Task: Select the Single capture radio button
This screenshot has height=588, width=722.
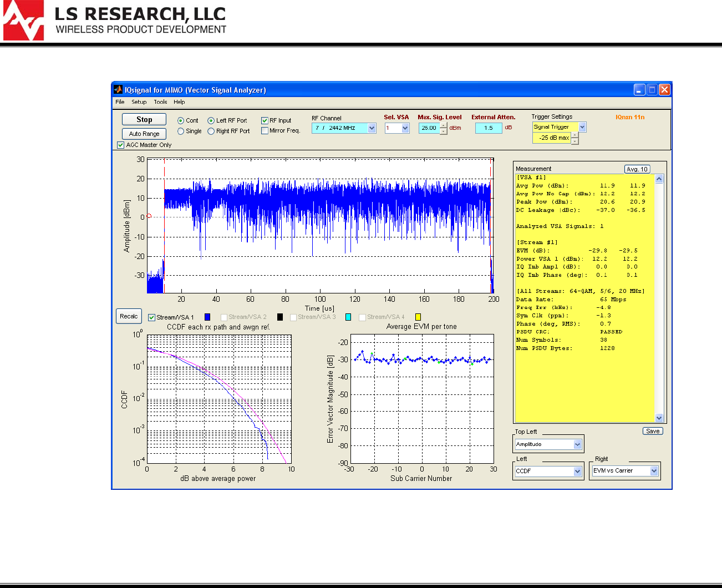Action: pos(181,131)
